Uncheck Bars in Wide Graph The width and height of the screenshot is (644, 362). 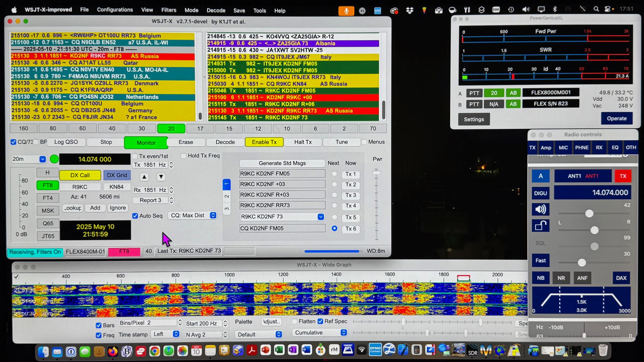[x=98, y=325]
